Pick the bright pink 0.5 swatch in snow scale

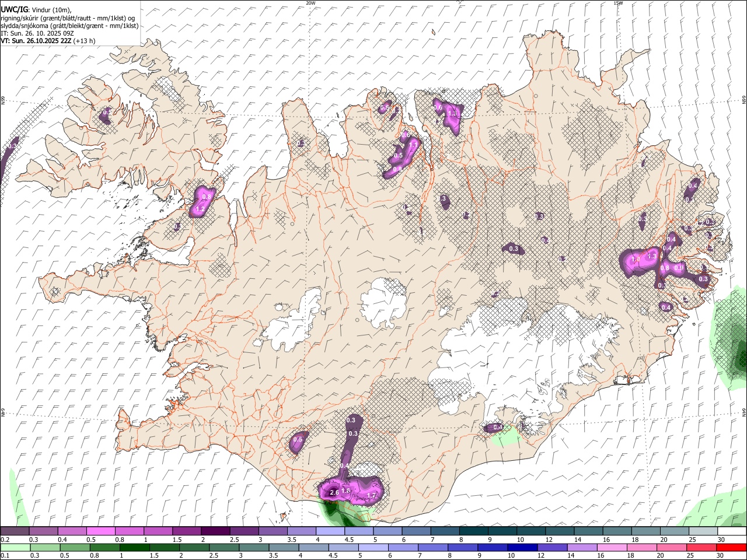100,531
